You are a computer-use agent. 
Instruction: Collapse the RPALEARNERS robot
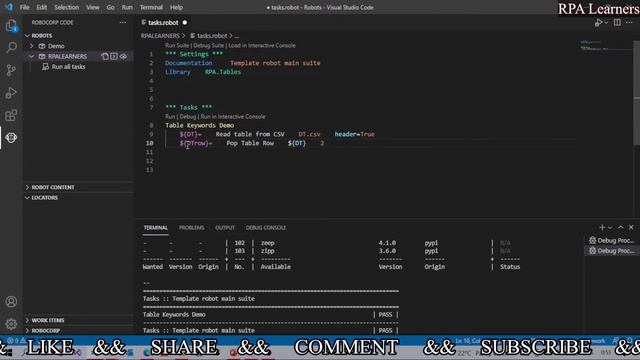(x=31, y=56)
